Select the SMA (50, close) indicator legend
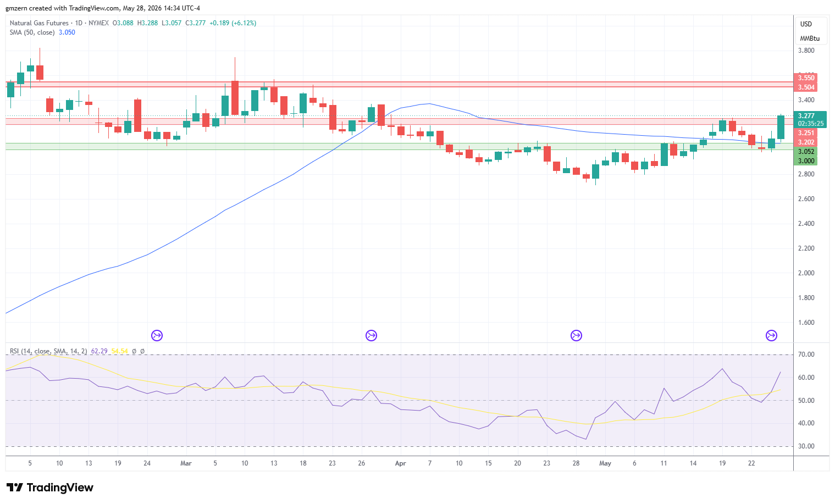Screen dimensions: 835x504 [32, 32]
